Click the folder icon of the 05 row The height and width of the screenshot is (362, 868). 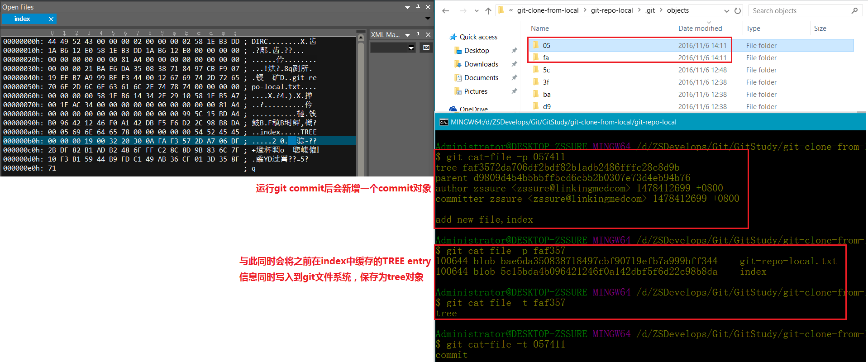tap(536, 45)
